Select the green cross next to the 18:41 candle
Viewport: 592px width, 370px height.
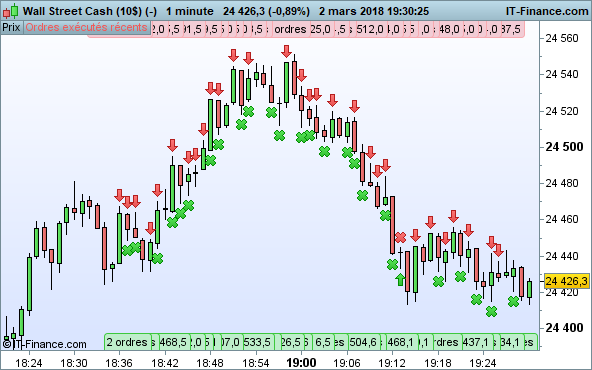tap(157, 258)
